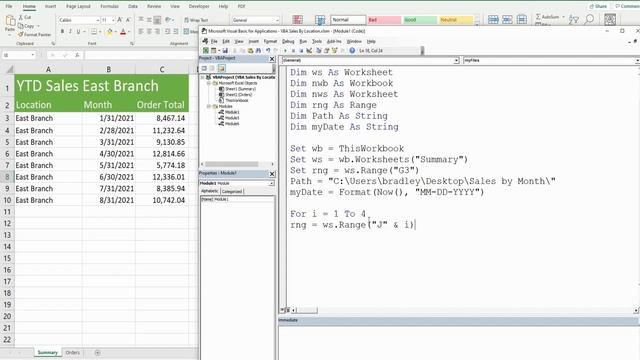Apply the Good cell style
Screen dimensions: 640x360
(420, 20)
